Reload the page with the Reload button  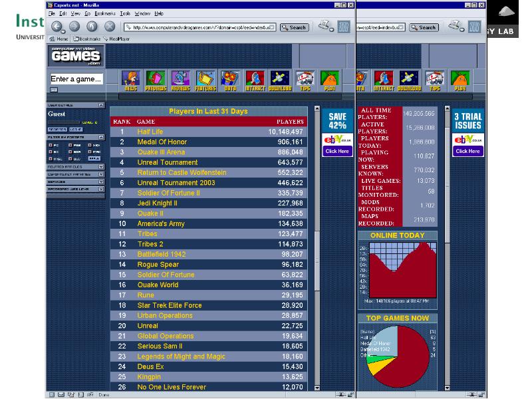pyautogui.click(x=92, y=26)
